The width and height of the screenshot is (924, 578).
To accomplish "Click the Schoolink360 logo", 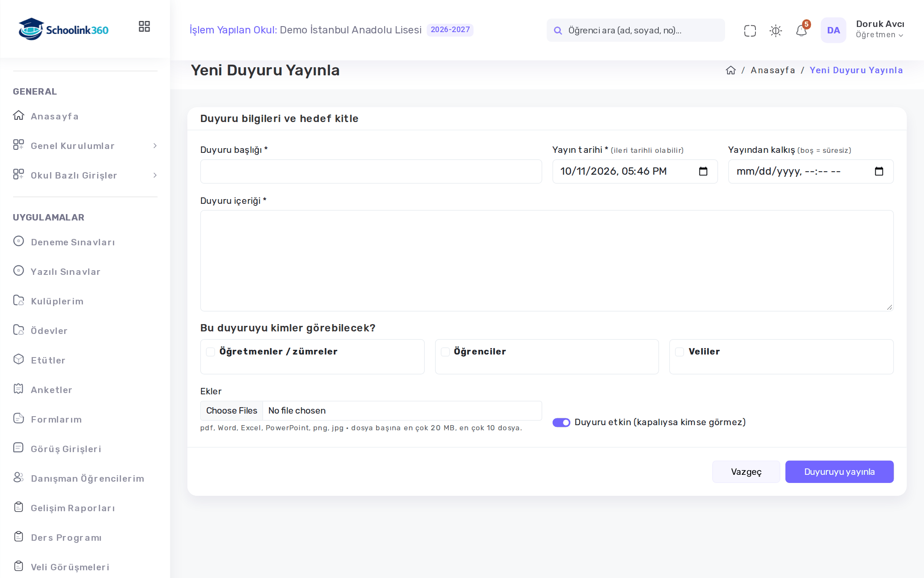I will (x=63, y=29).
